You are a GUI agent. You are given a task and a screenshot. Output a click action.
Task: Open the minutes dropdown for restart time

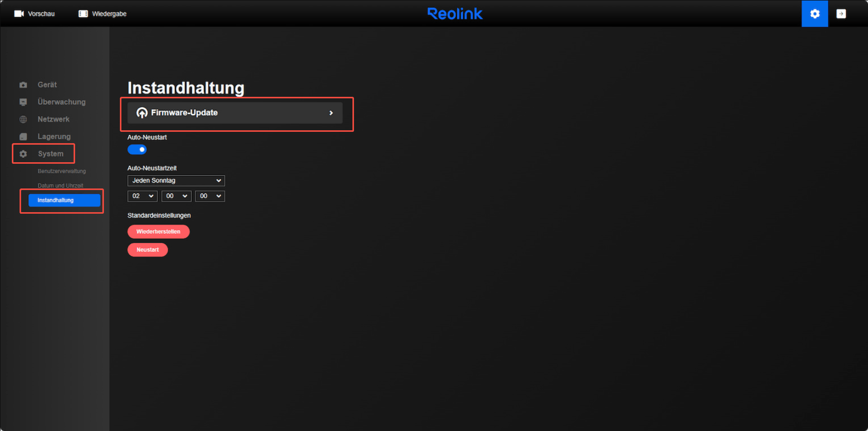[176, 196]
